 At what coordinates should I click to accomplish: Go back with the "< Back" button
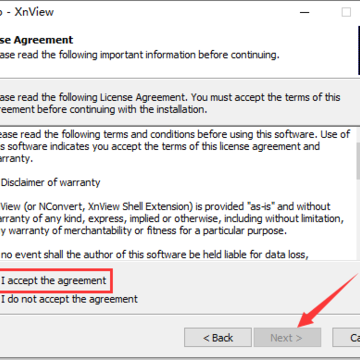[218, 338]
